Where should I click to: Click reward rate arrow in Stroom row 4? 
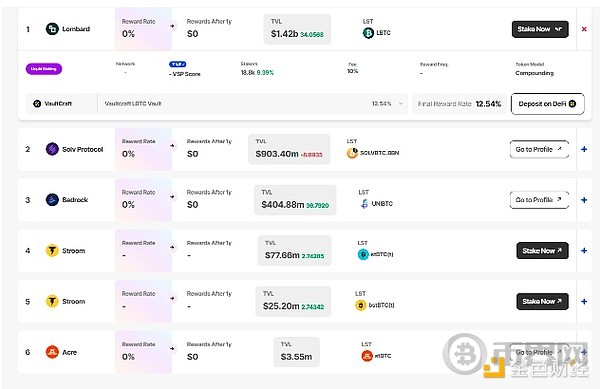(173, 247)
